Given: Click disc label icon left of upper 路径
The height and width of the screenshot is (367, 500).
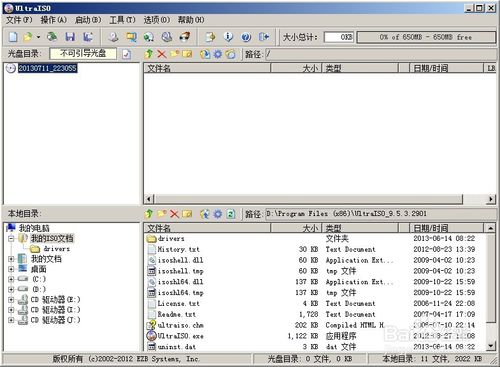Looking at the screenshot, I should pos(231,54).
